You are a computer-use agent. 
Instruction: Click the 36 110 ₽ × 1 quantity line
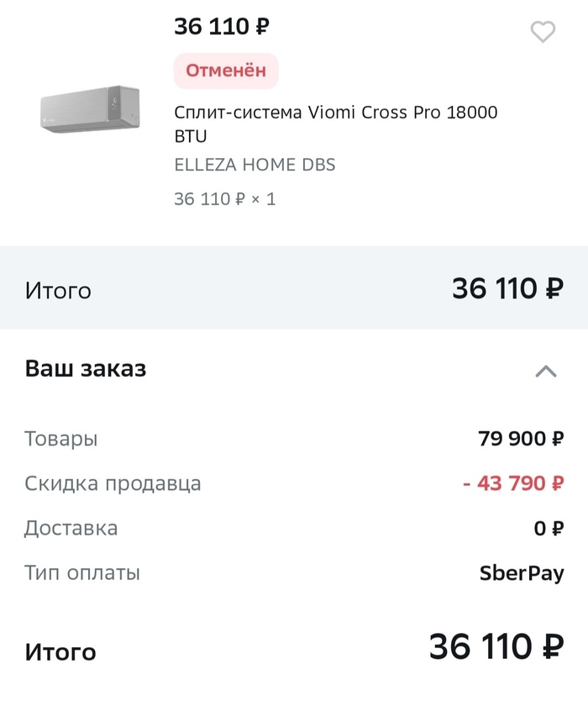224,199
